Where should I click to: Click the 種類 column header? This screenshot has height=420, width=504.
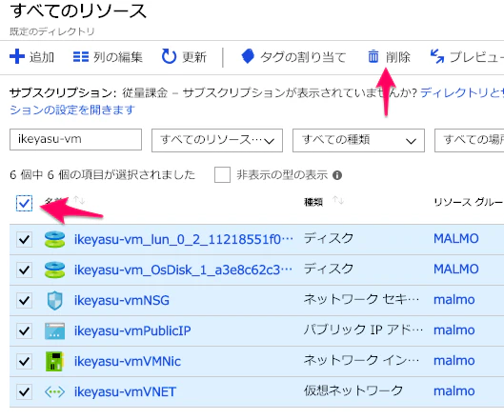313,202
